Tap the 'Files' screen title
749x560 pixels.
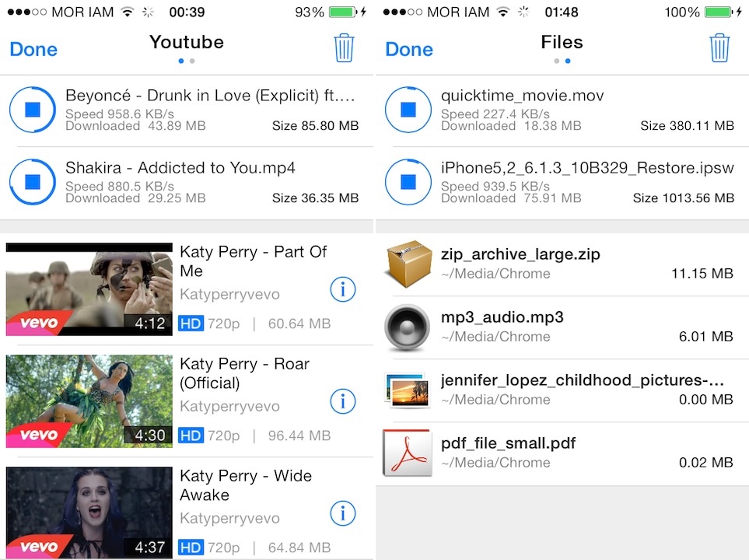(562, 42)
